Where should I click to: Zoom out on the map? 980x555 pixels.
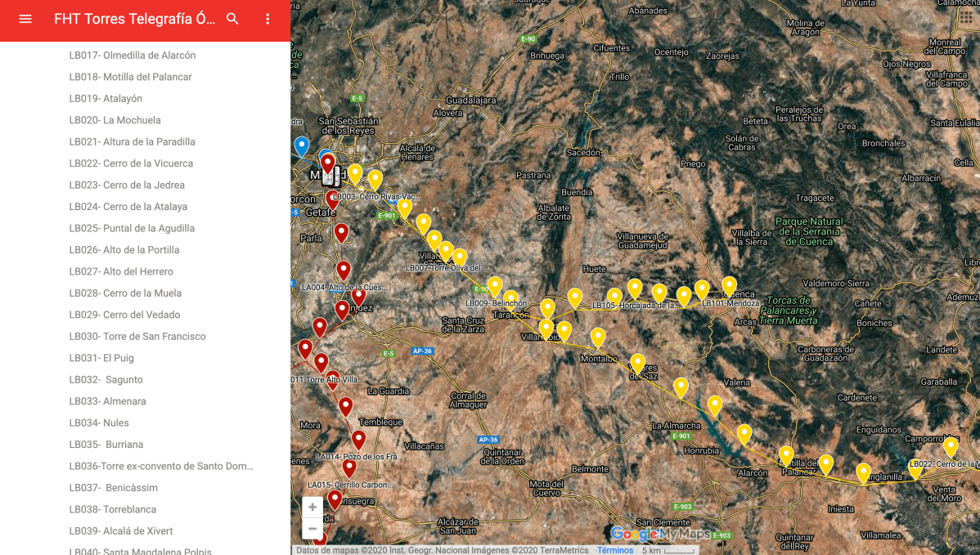click(312, 529)
